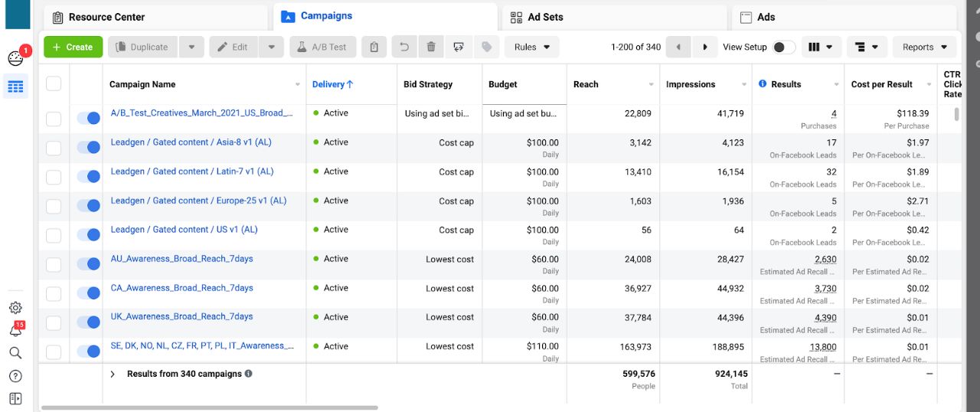Click the vertical scrollbar thumb in table
Screen dimensions: 980x412
coord(955,114)
